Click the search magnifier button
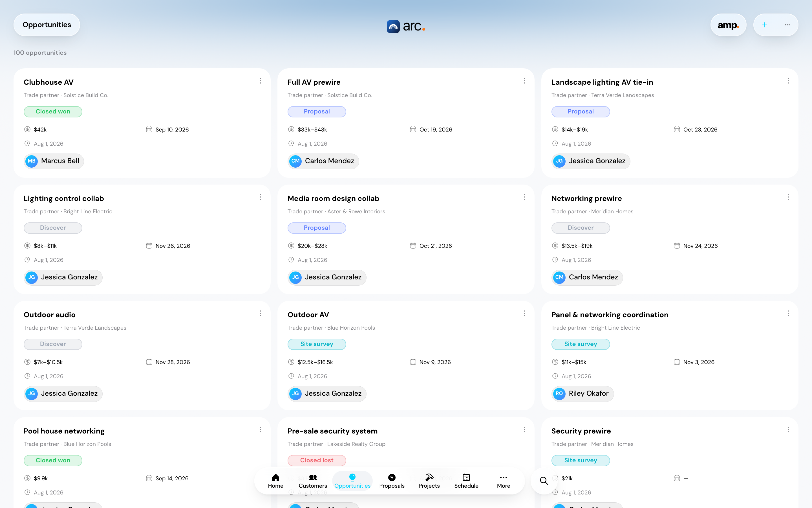Image resolution: width=812 pixels, height=508 pixels. 544,481
